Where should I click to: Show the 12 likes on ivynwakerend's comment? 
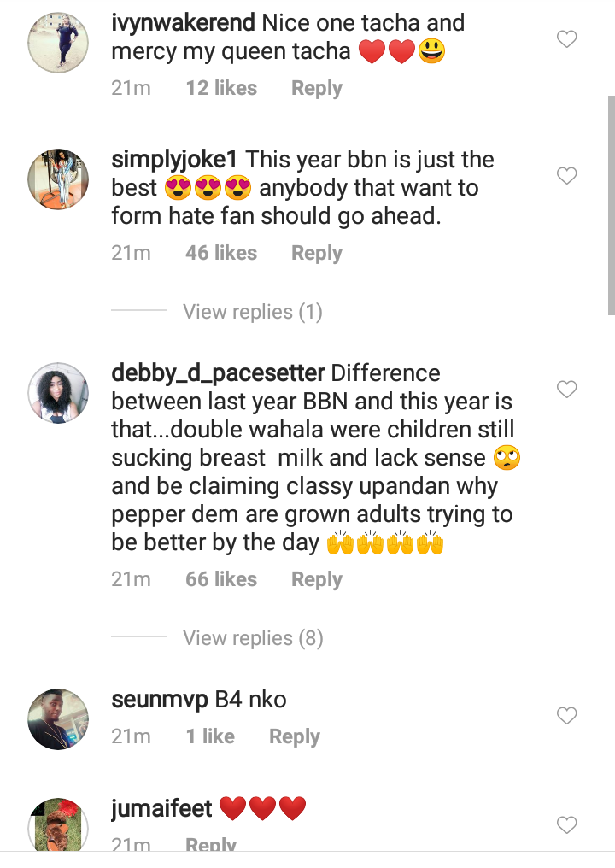tap(221, 88)
